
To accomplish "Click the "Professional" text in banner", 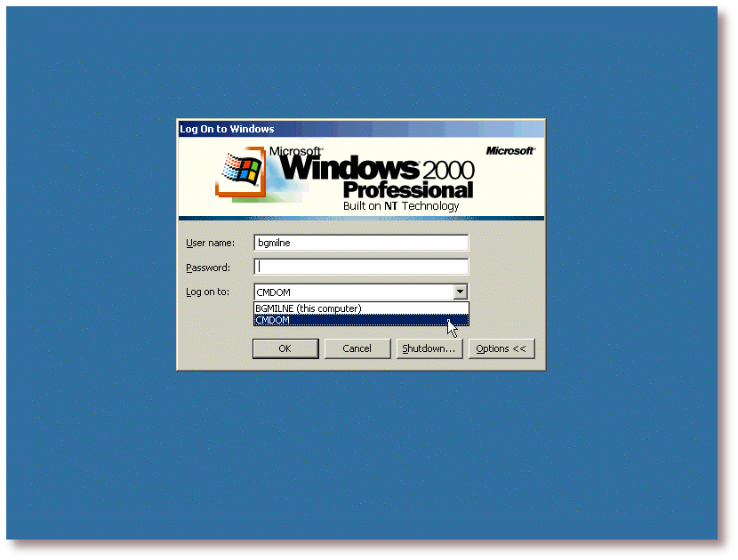I will 408,190.
